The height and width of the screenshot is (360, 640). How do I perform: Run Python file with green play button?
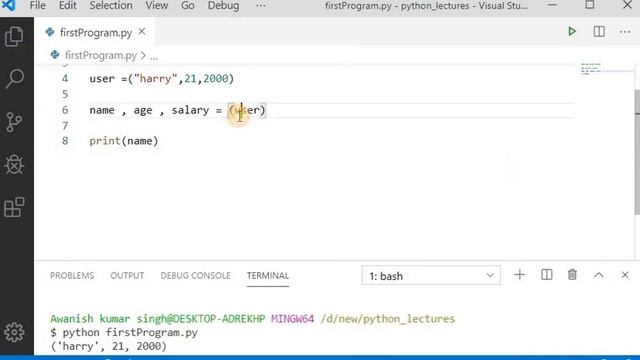572,31
